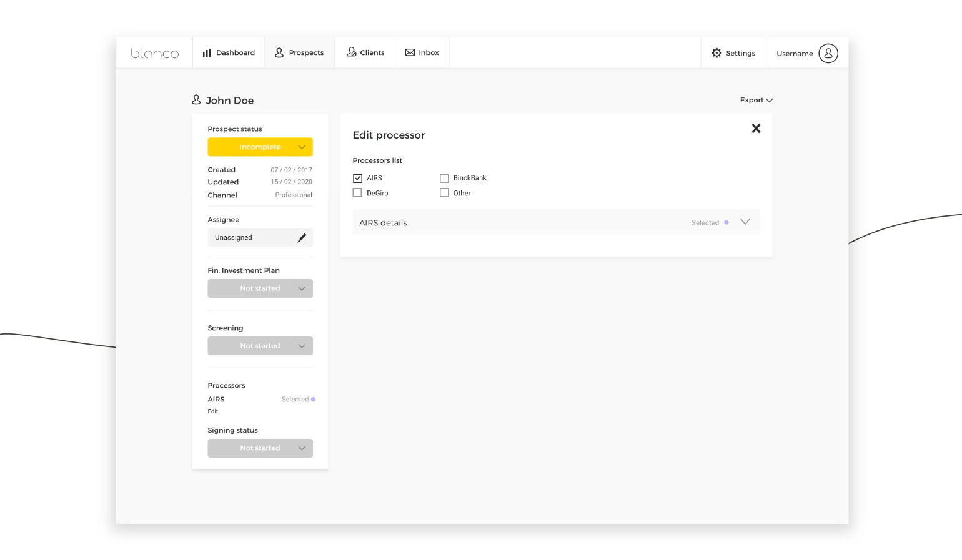Click the Screening section label
The height and width of the screenshot is (560, 962).
pos(226,328)
